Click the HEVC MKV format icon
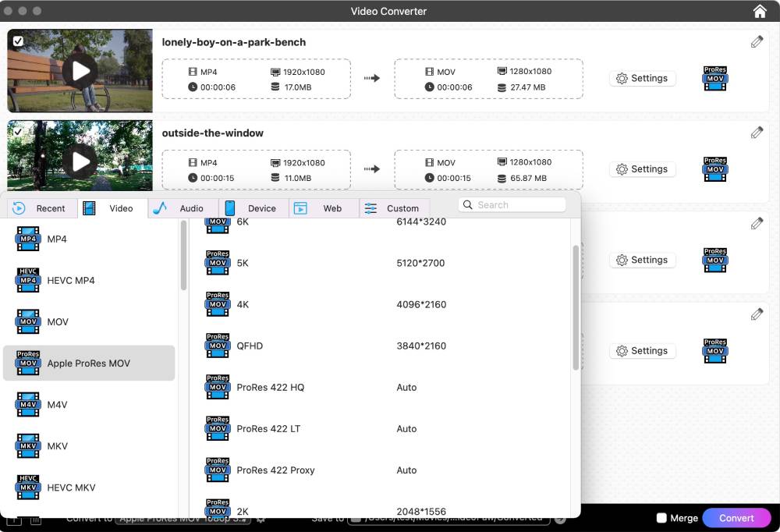Image resolution: width=780 pixels, height=532 pixels. point(28,488)
